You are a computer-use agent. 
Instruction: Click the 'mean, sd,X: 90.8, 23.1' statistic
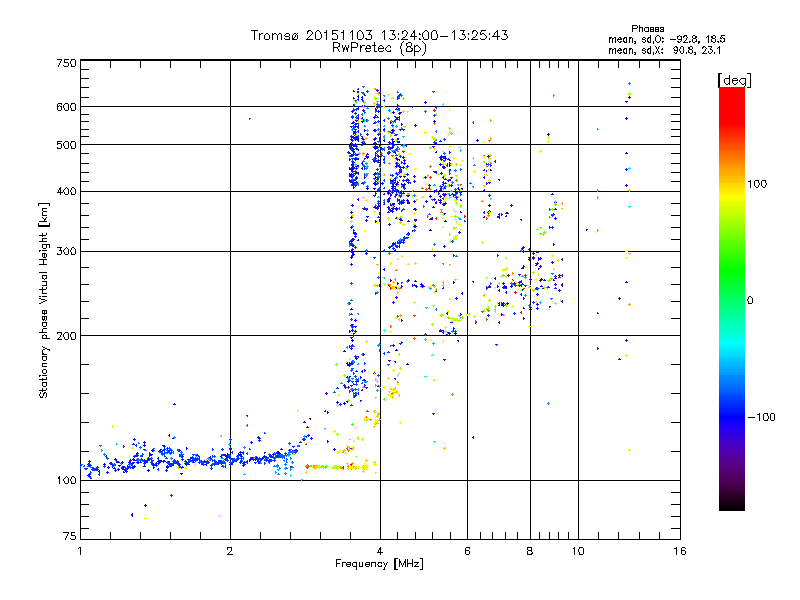coord(664,51)
